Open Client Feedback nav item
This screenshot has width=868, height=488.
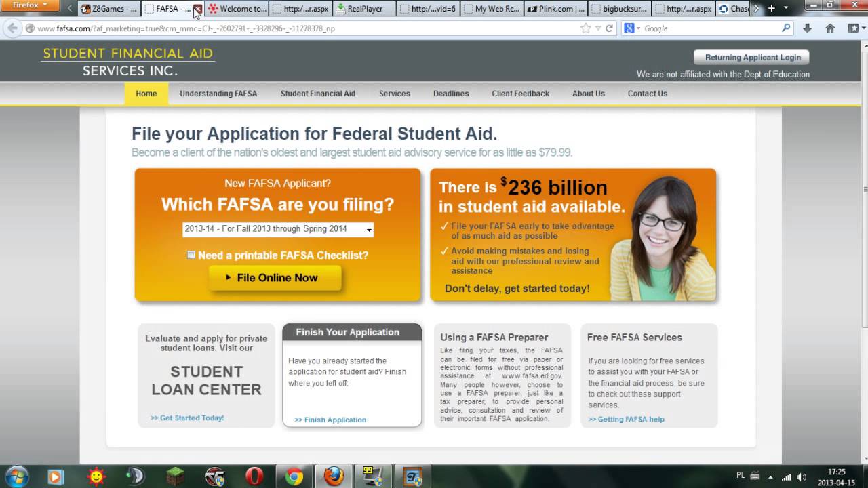521,94
